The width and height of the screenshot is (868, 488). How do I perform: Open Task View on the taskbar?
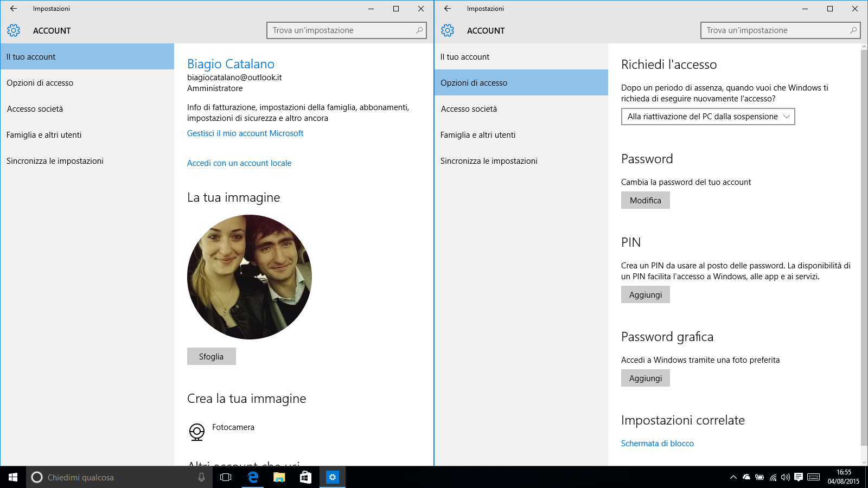coord(227,477)
